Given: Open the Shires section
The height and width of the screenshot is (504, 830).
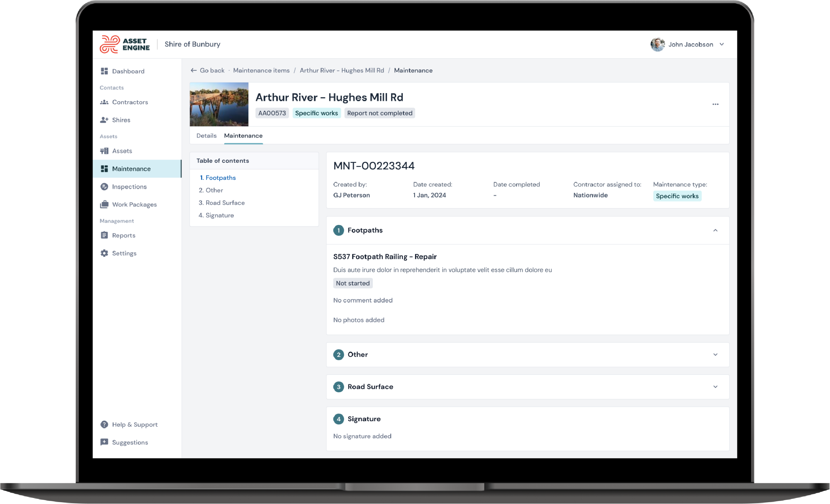Looking at the screenshot, I should click(x=121, y=120).
